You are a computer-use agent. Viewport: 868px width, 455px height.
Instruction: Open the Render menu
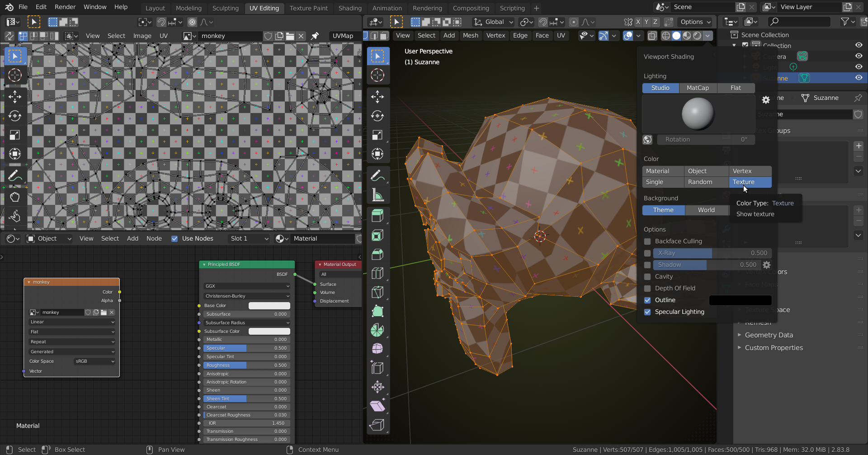coord(65,7)
